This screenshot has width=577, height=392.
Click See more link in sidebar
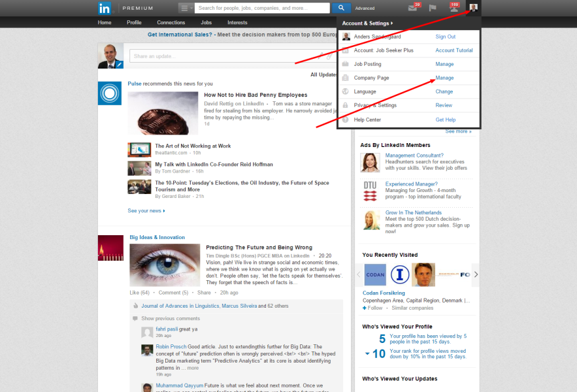coord(458,131)
